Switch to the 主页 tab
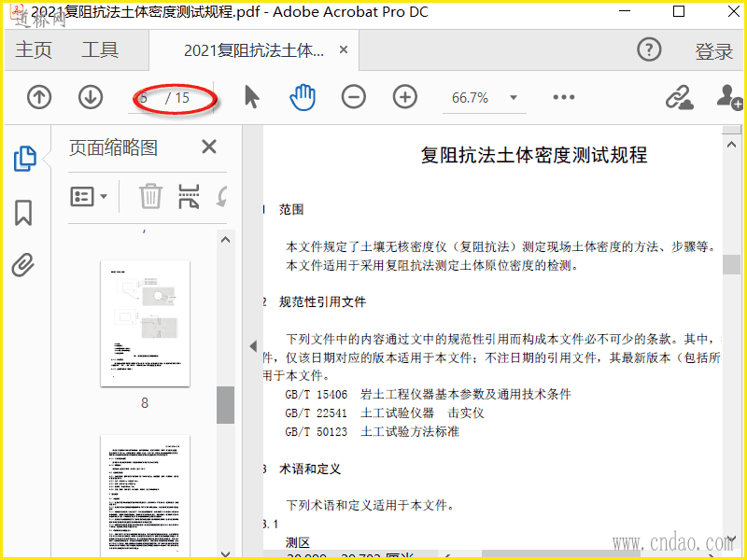Screen dimensions: 747x560 point(34,49)
